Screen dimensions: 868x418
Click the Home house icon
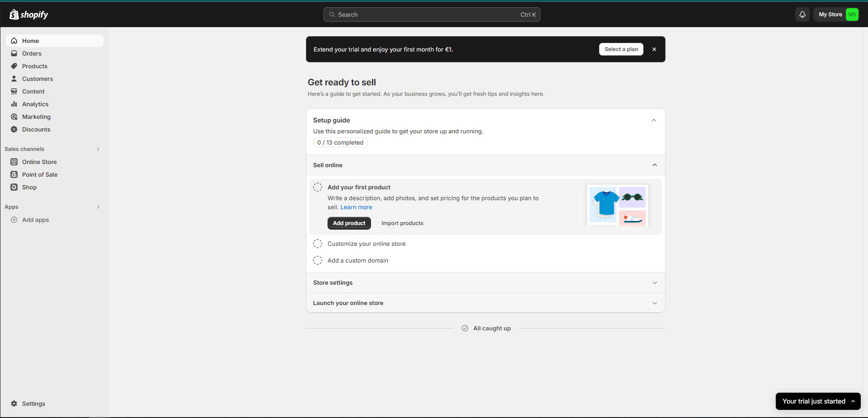(x=14, y=41)
